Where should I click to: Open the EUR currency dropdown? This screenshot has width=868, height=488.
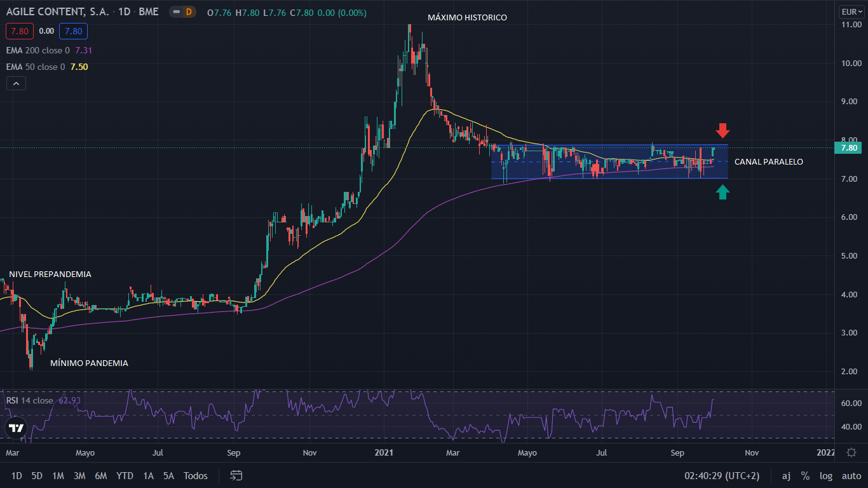[x=851, y=11]
